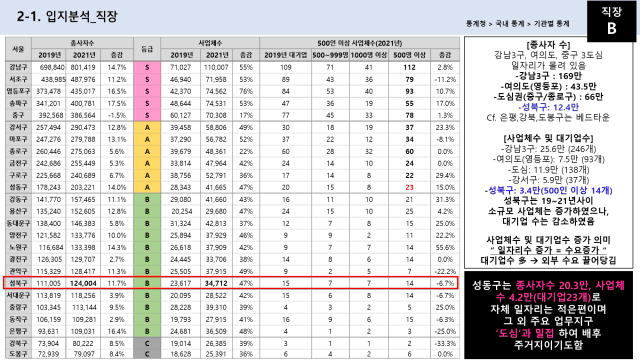Click the breadcrumb 통계청 > 국내 통계 text
The height and width of the screenshot is (362, 640).
point(495,24)
